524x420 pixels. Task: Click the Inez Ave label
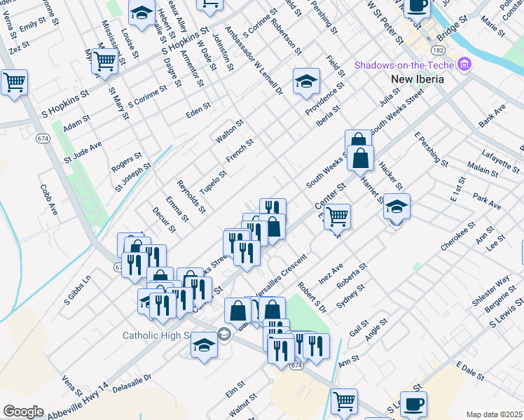331,274
